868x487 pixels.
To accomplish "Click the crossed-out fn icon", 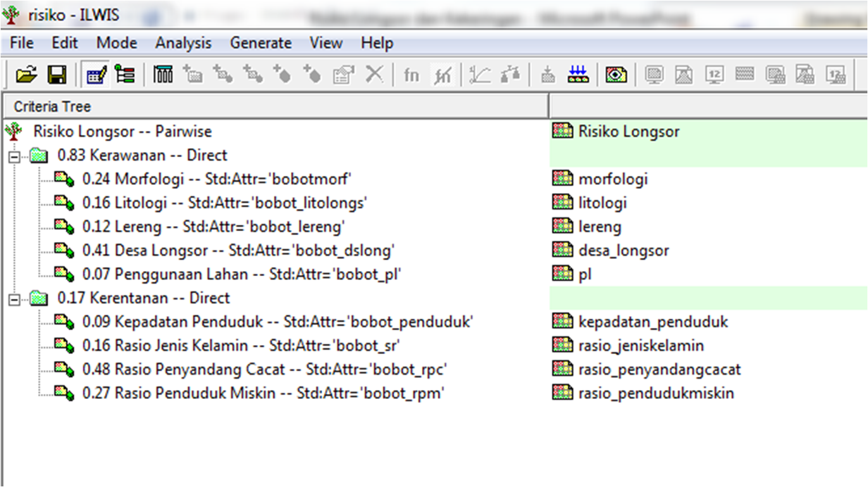I will point(442,75).
